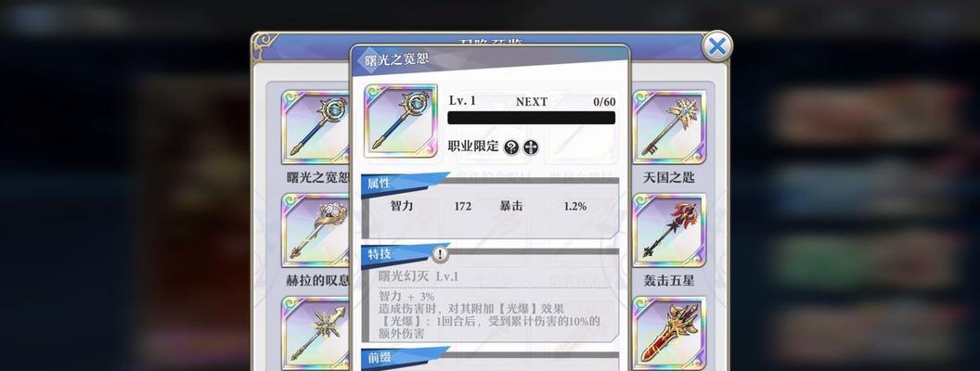Select the 天国之匙 key staff icon
This screenshot has height=371, width=980.
click(x=669, y=127)
